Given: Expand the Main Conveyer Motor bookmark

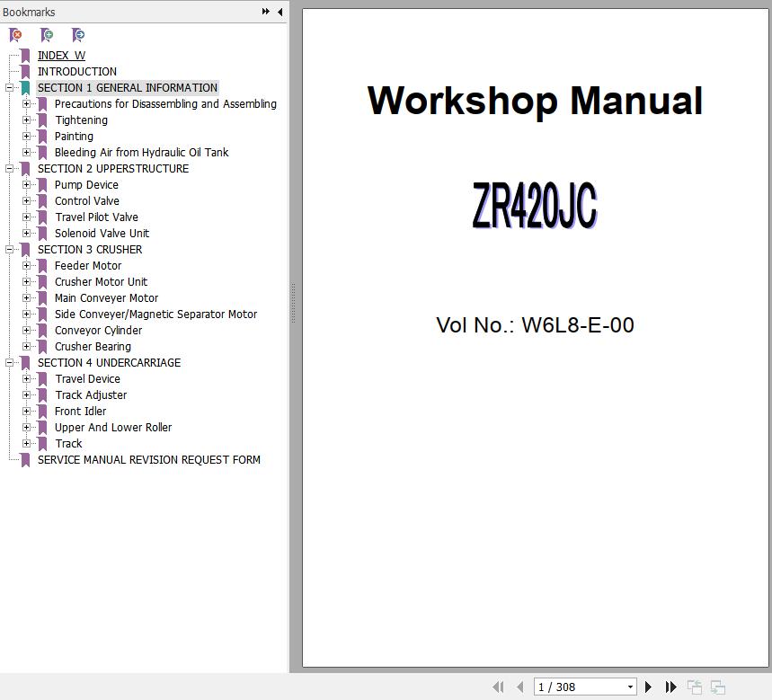Looking at the screenshot, I should tap(27, 297).
